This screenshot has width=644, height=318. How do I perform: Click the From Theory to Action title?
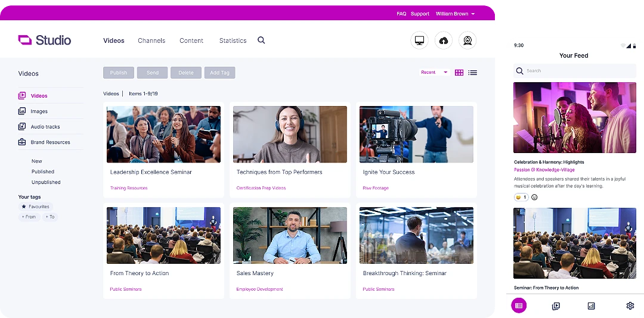(139, 273)
